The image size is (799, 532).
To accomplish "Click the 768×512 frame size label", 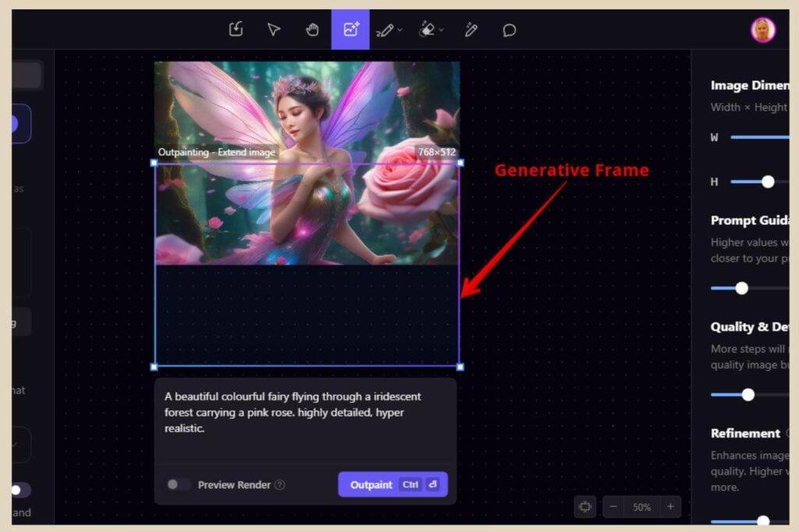I will (437, 152).
